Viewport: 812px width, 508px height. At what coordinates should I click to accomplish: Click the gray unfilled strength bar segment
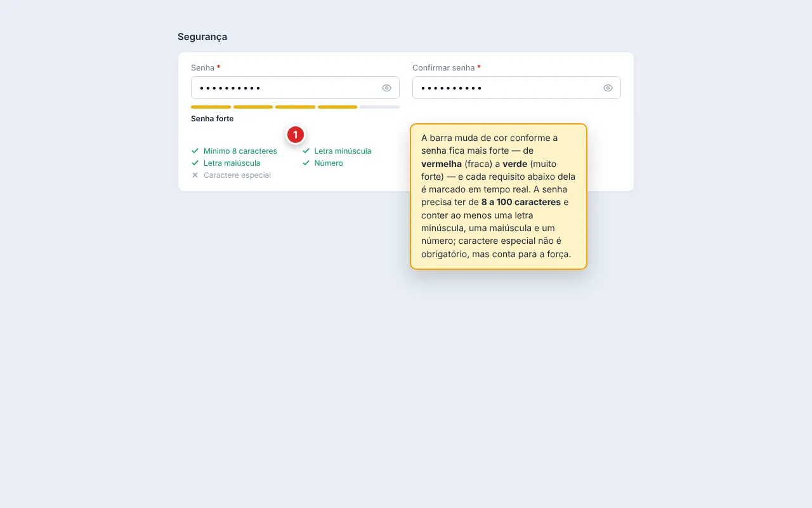coord(379,107)
